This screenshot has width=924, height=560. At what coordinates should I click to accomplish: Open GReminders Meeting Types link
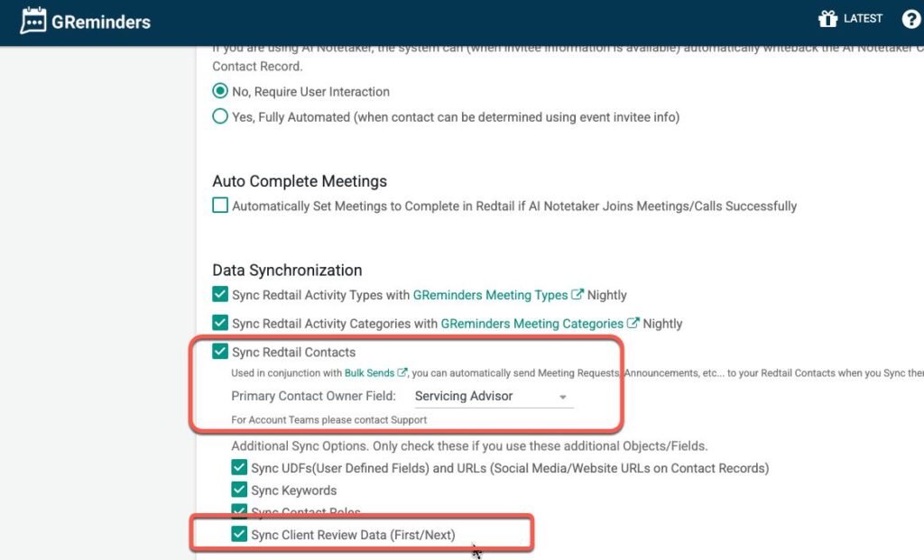click(490, 295)
